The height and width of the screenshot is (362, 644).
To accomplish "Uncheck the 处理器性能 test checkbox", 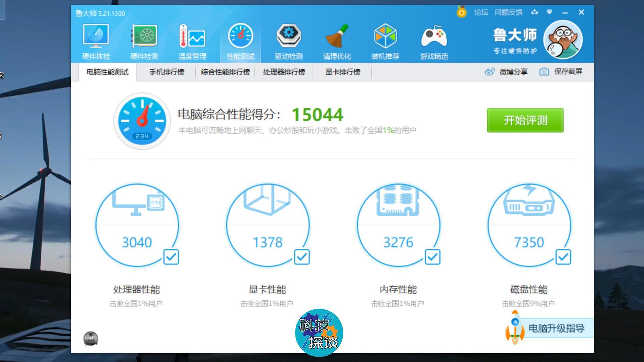I will tap(171, 257).
